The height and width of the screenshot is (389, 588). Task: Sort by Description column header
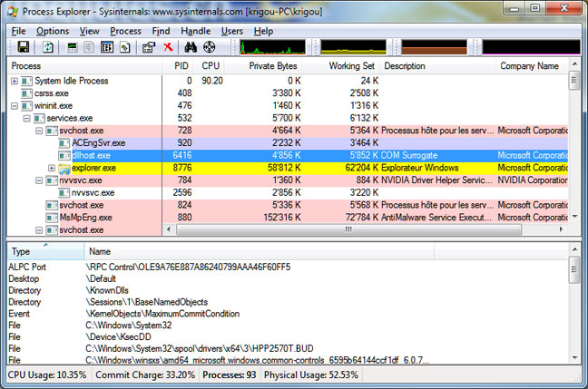click(x=438, y=66)
